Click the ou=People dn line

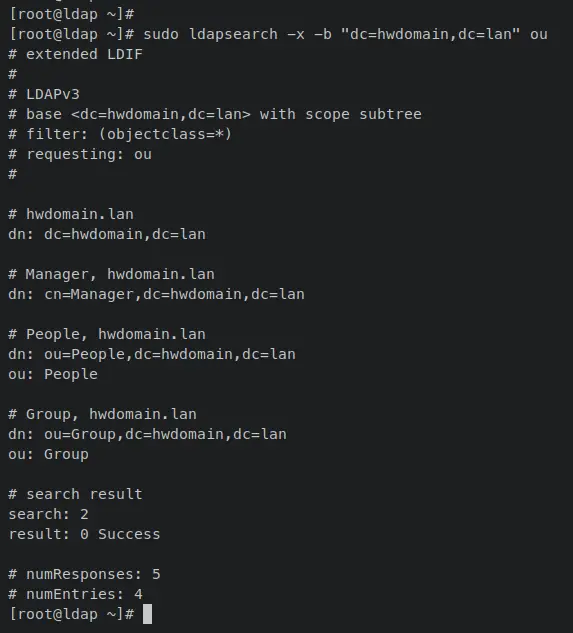click(152, 354)
